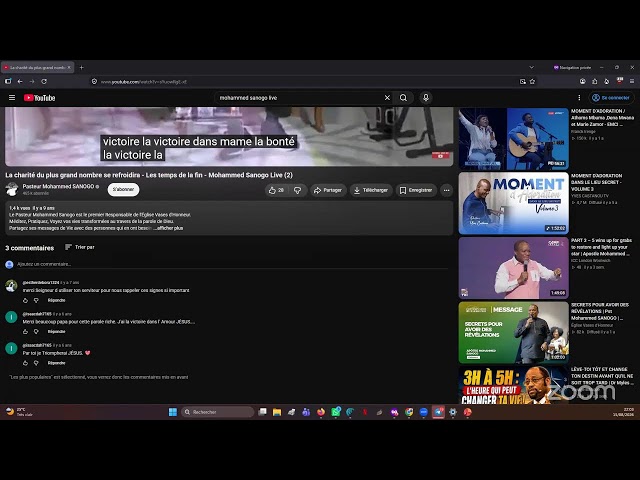
Task: Click the Partager share button
Action: coord(328,190)
